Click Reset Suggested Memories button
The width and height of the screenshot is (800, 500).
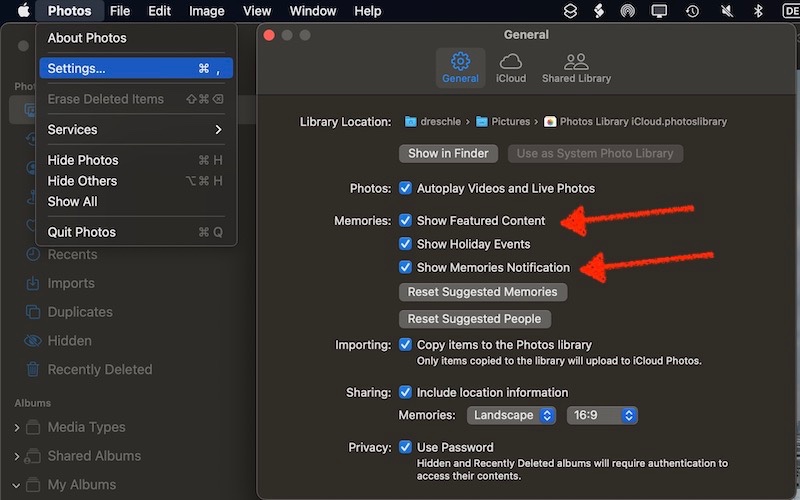483,292
